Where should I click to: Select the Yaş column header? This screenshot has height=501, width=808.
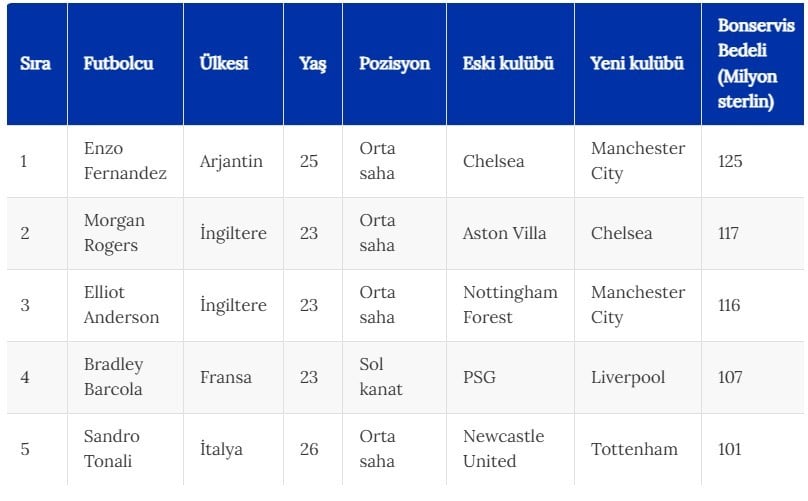[x=313, y=64]
